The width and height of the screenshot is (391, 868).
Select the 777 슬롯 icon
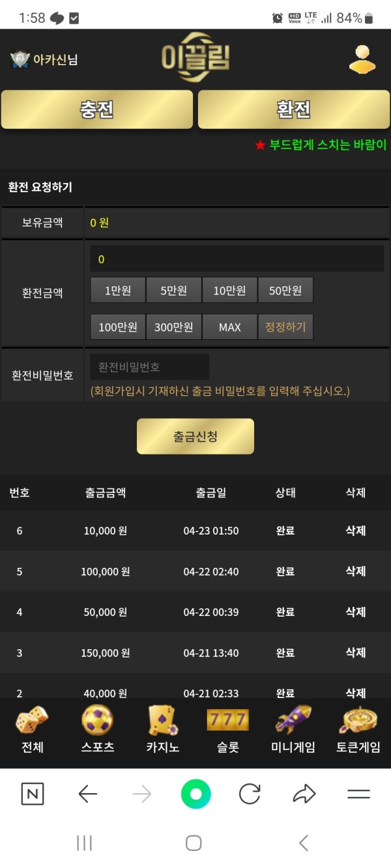coord(228,720)
